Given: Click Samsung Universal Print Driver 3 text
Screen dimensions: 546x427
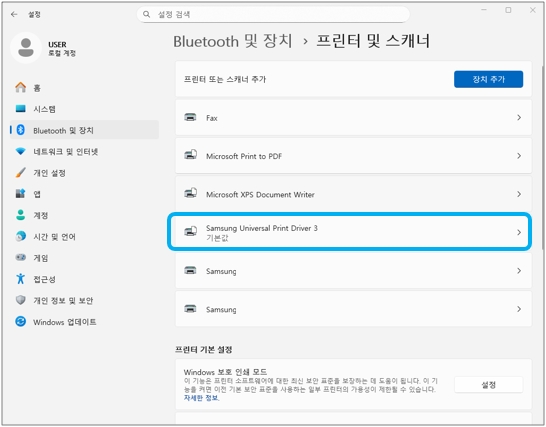Looking at the screenshot, I should [262, 228].
